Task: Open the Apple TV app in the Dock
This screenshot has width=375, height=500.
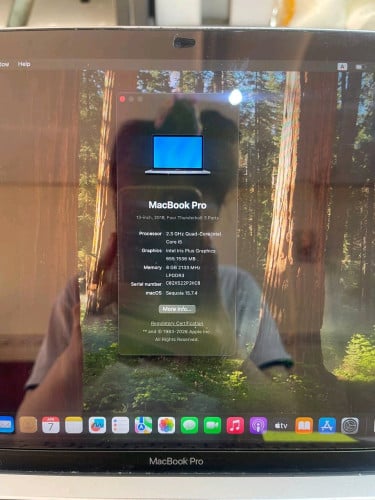Action: click(281, 425)
